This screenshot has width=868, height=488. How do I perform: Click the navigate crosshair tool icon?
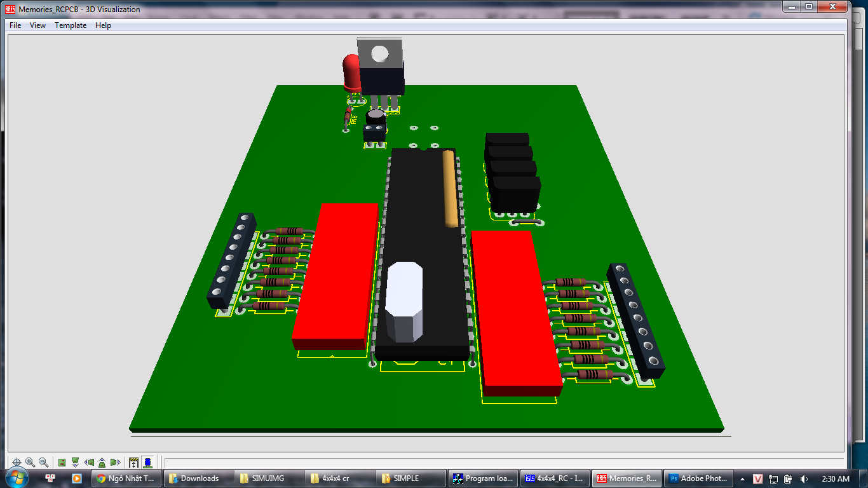pos(17,463)
